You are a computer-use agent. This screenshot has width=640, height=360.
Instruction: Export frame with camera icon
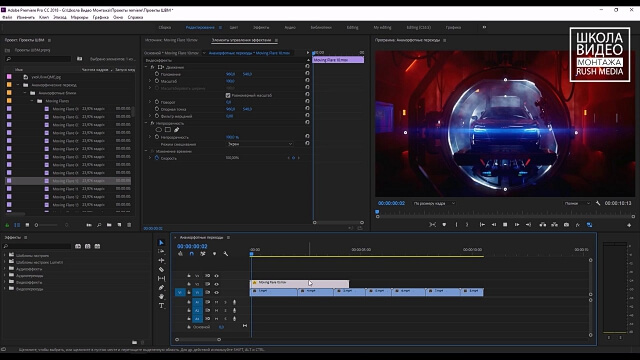(x=566, y=224)
